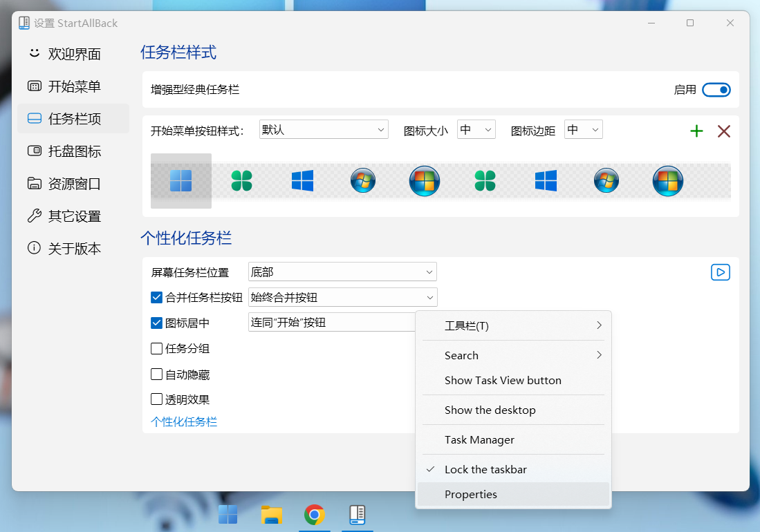
Task: Go to the 开始菜单 settings section
Action: (x=73, y=86)
